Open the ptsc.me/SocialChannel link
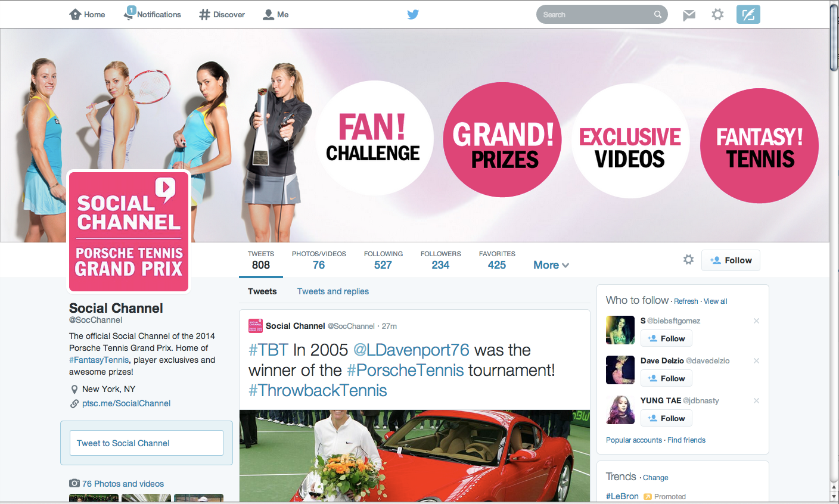 (x=126, y=403)
